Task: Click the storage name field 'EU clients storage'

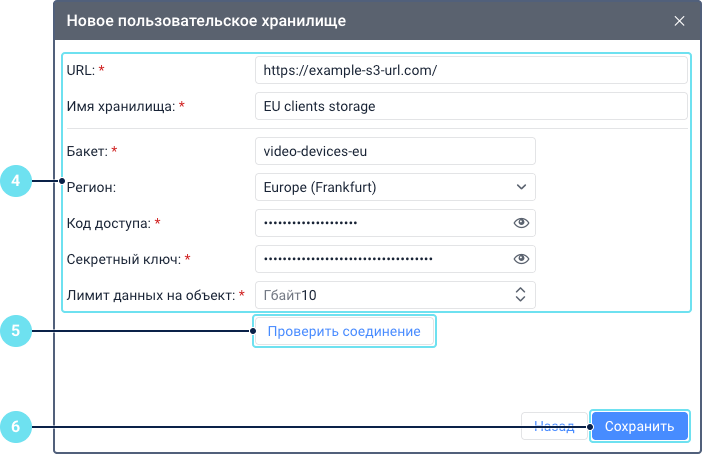Action: click(471, 106)
